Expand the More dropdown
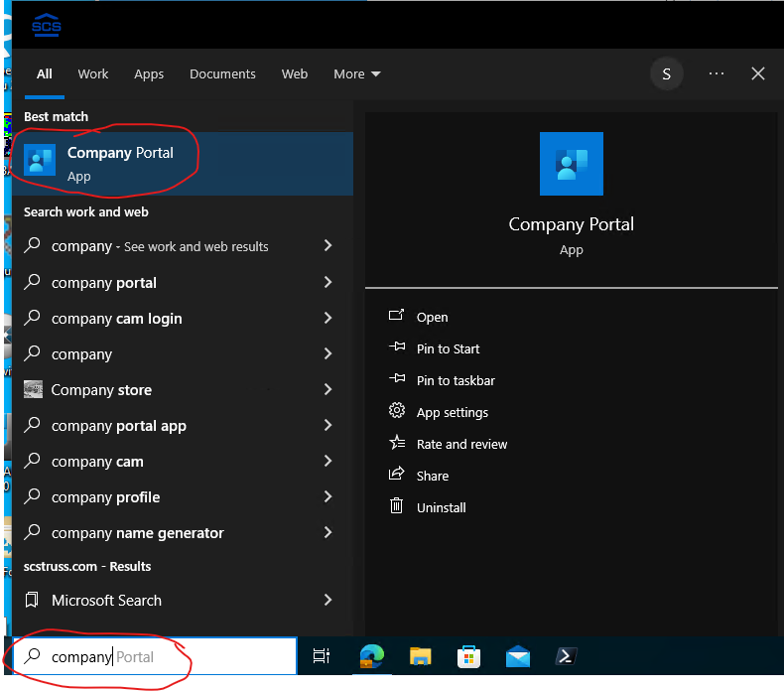This screenshot has width=784, height=692. pos(357,74)
